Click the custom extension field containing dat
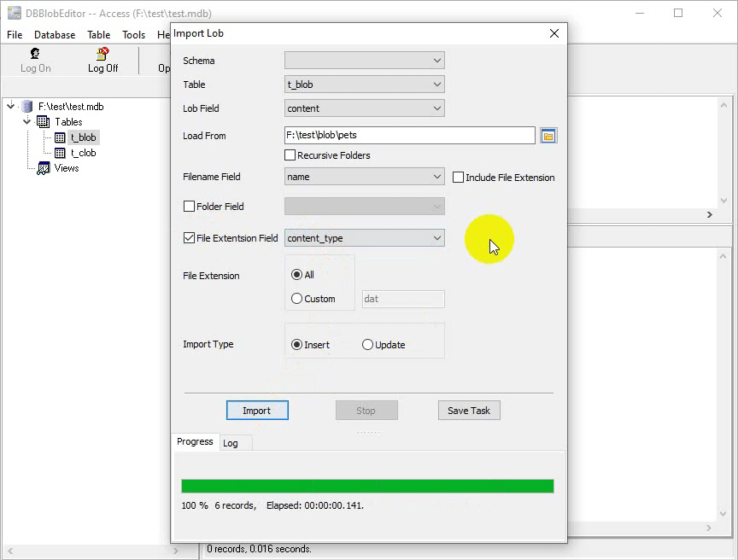Viewport: 738px width, 560px height. (x=403, y=299)
